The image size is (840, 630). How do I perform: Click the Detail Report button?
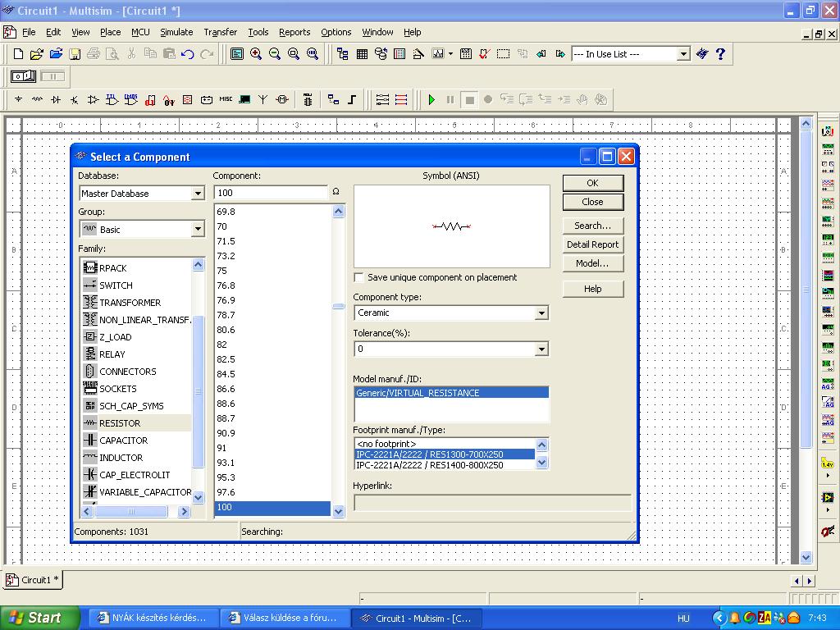point(593,244)
